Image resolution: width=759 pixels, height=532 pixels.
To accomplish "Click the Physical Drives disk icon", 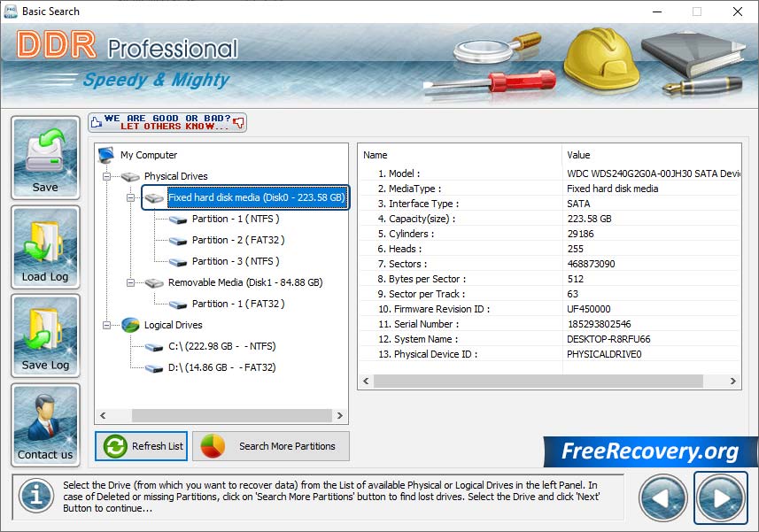I will point(130,176).
